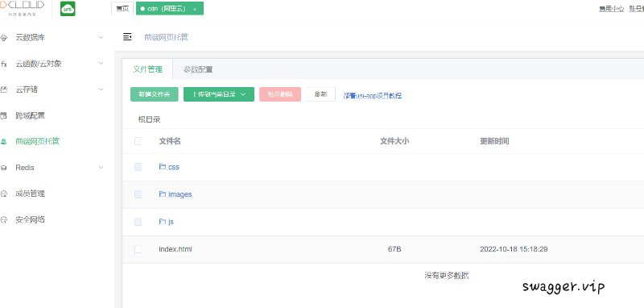Open the images folder link
The height and width of the screenshot is (308, 644).
[x=180, y=194]
